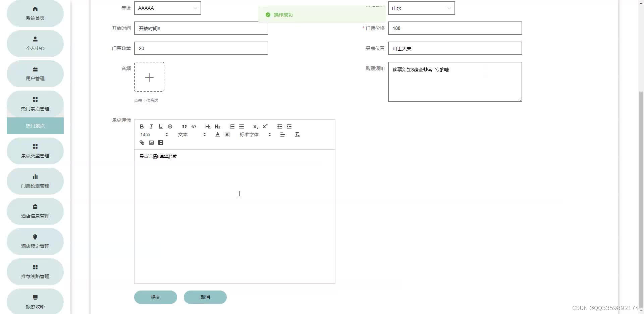Open 推荐线路管理 in sidebar
The width and height of the screenshot is (644, 314).
pos(35,272)
